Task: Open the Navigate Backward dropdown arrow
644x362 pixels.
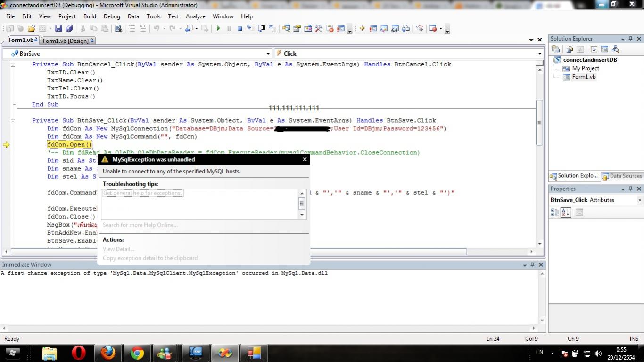Action: pos(198,28)
